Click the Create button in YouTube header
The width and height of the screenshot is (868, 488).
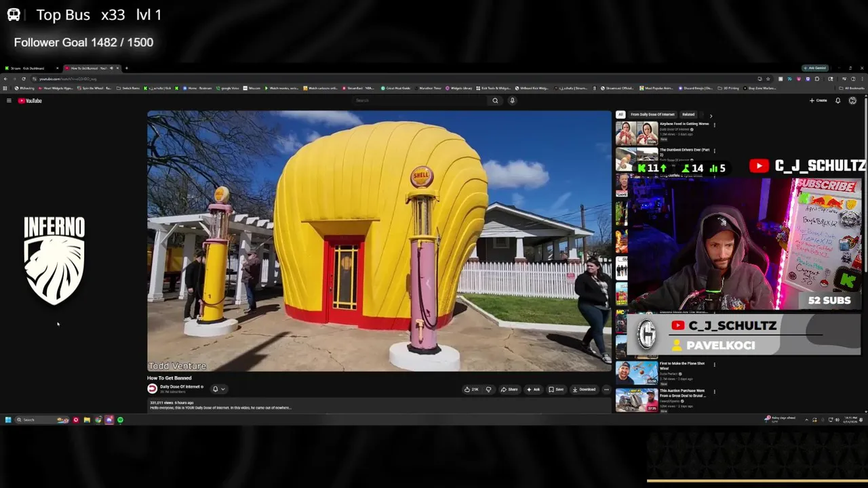click(x=818, y=100)
